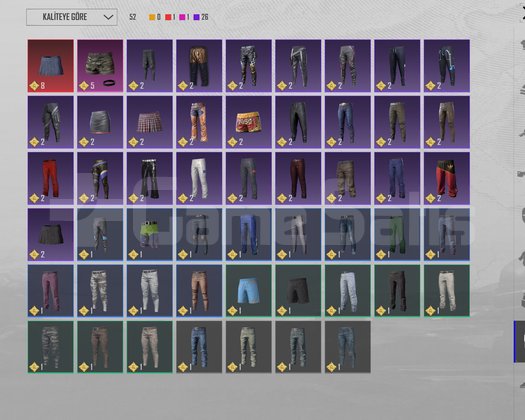Open the highlighted pants category sidebar tab
Viewport: 525px width, 420px height.
519,341
